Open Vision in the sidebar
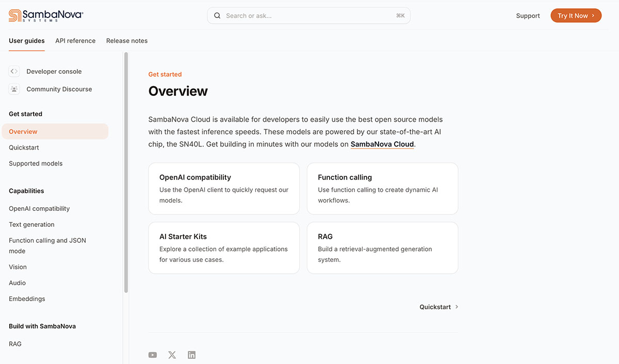619x364 pixels. click(18, 267)
